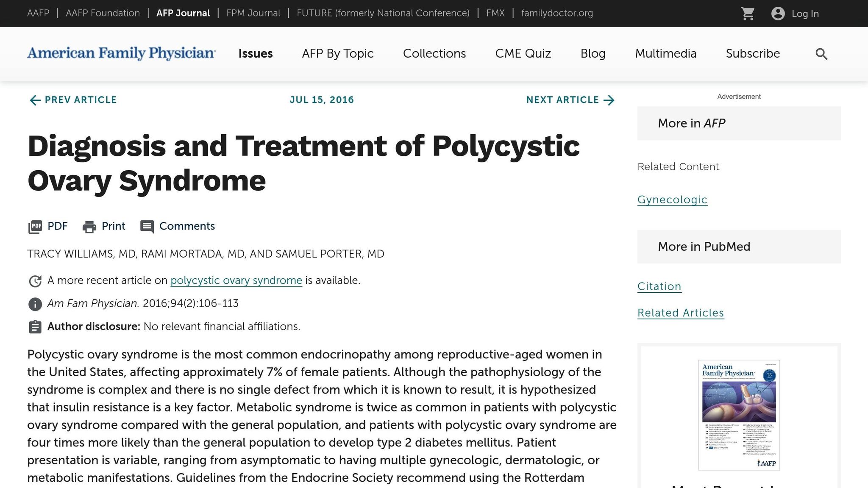Viewport: 868px width, 488px height.
Task: Switch to FPM Journal site tab
Action: pyautogui.click(x=253, y=13)
